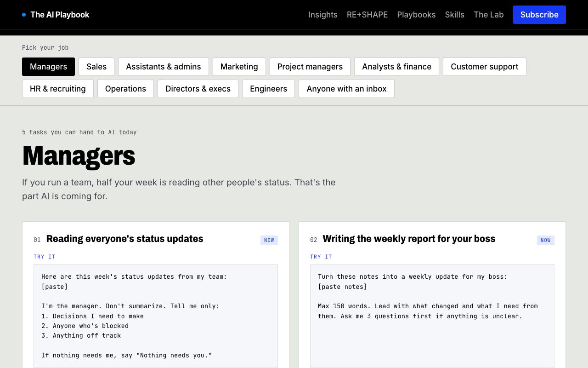Click the "Pick your job" label
This screenshot has width=588, height=368.
tap(45, 48)
